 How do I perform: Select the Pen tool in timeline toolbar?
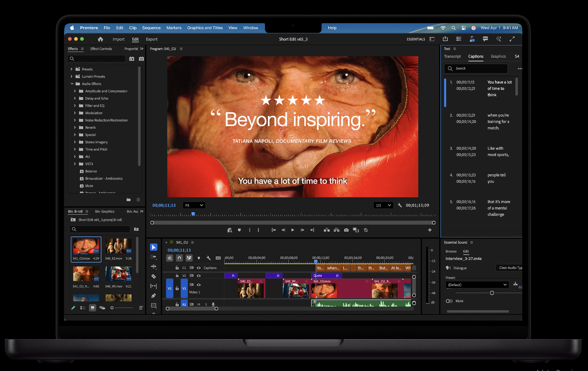click(x=154, y=296)
